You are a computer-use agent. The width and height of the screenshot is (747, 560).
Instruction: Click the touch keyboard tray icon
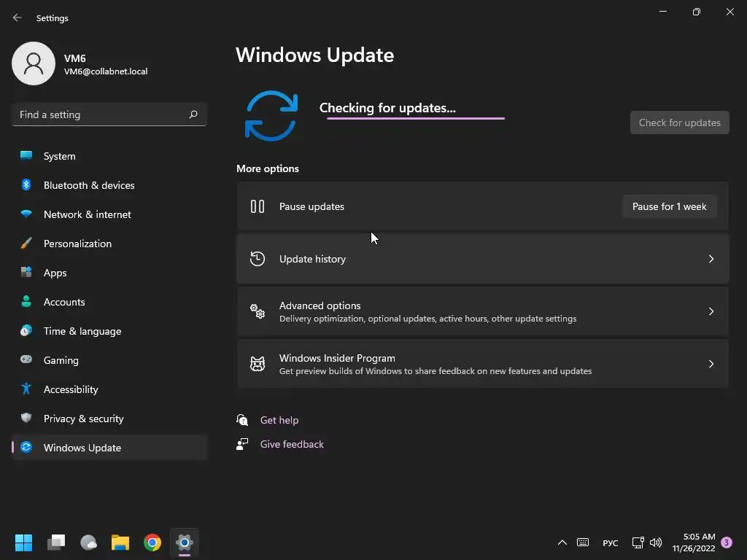coord(583,542)
